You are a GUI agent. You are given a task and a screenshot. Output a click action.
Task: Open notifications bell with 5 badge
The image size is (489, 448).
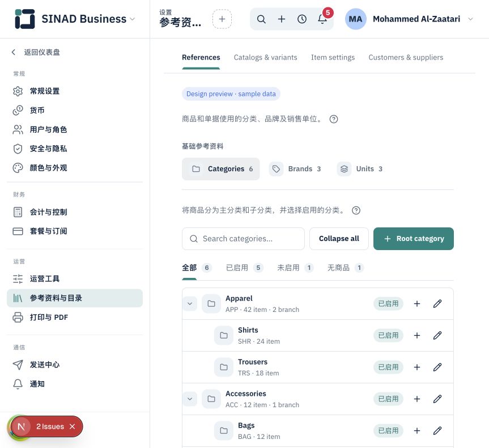[x=322, y=19]
